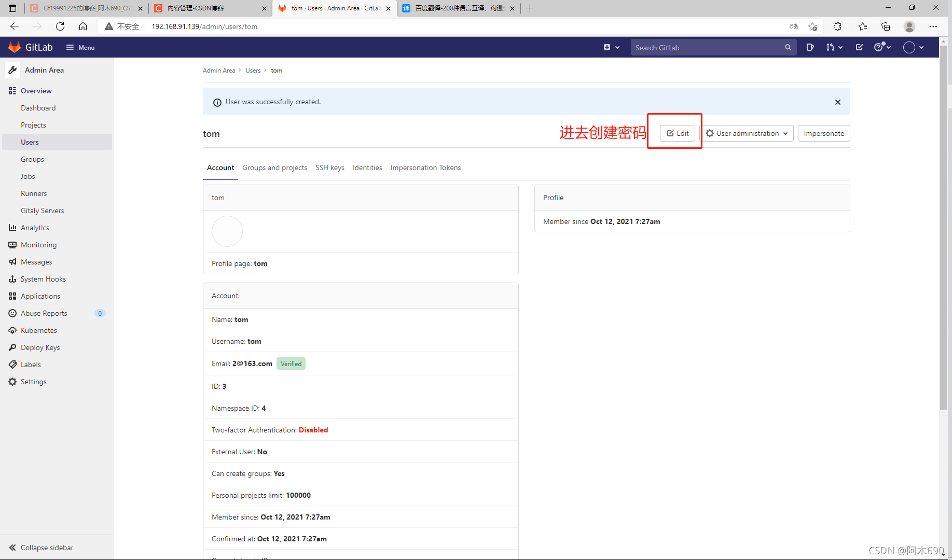Select Monitoring in the admin sidebar
This screenshot has height=560, width=952.
pyautogui.click(x=38, y=244)
